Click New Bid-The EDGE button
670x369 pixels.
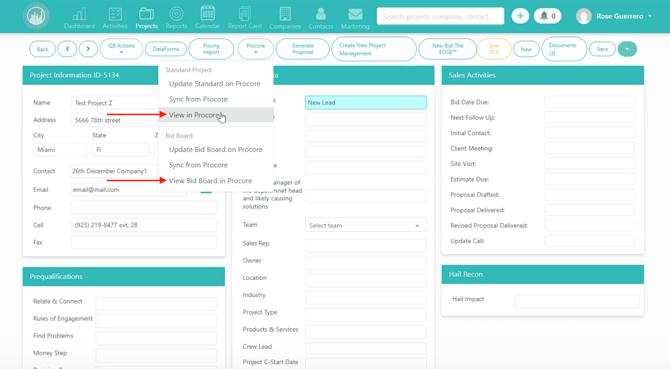pyautogui.click(x=447, y=49)
